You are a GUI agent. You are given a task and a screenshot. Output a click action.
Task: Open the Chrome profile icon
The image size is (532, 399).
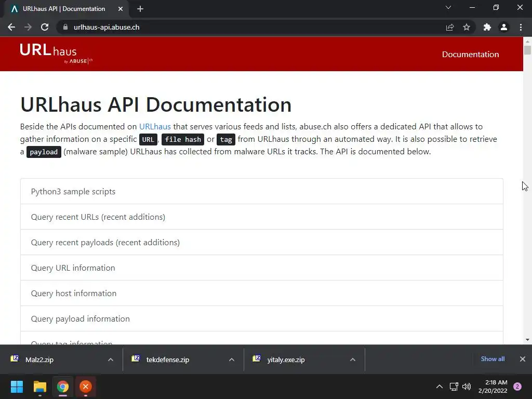tap(504, 27)
